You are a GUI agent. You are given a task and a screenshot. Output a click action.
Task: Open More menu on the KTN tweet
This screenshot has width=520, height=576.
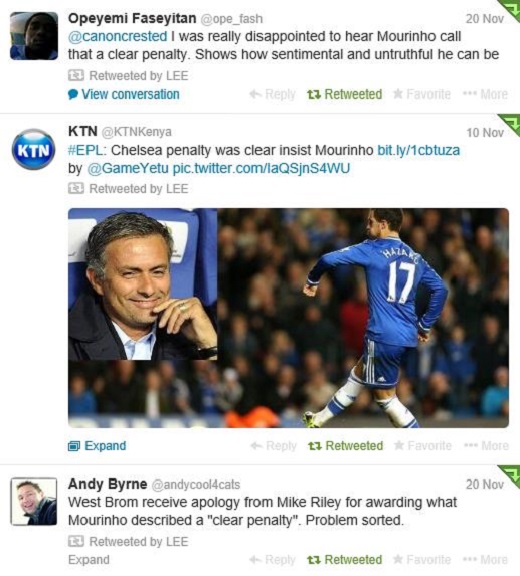(486, 446)
